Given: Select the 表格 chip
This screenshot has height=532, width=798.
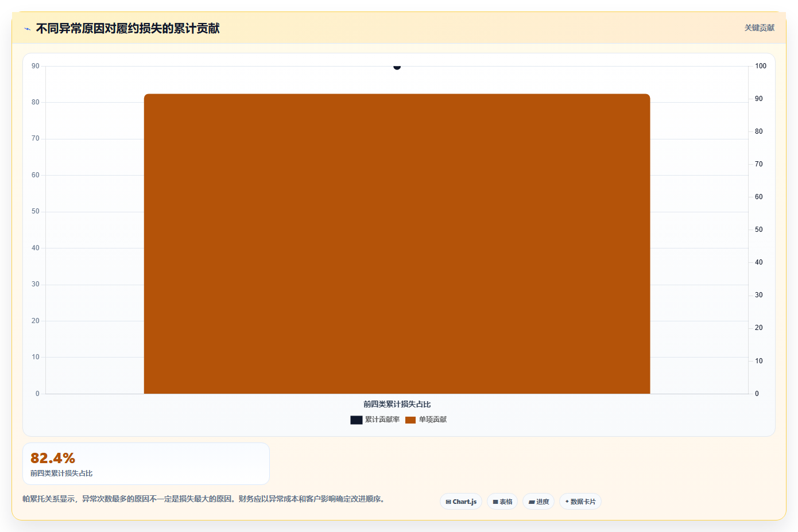Looking at the screenshot, I should 502,502.
